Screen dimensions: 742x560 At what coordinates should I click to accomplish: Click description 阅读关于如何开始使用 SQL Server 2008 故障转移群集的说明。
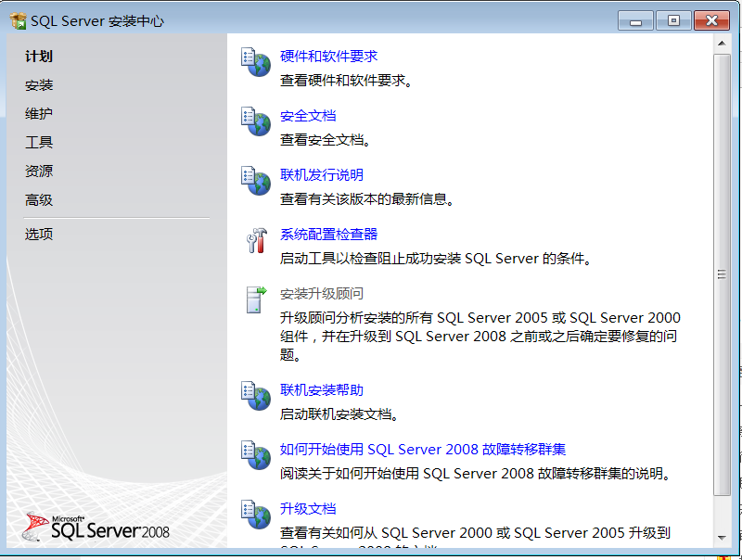pos(476,474)
